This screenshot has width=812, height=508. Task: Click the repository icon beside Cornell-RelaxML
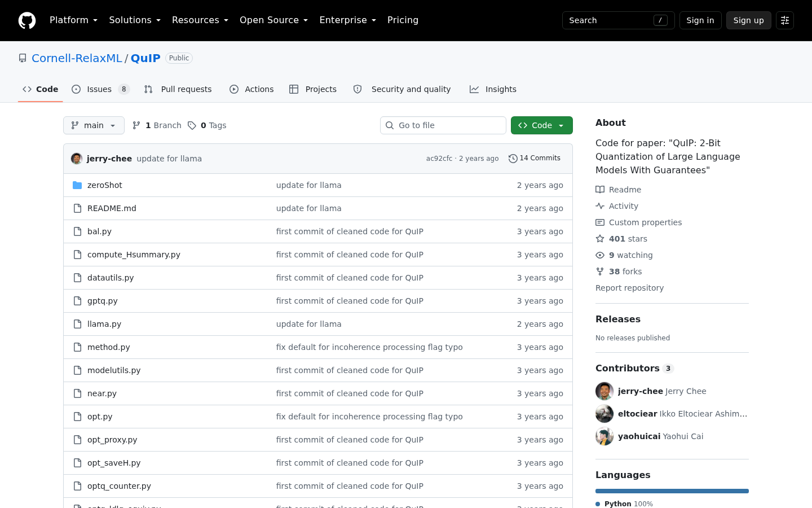[23, 58]
